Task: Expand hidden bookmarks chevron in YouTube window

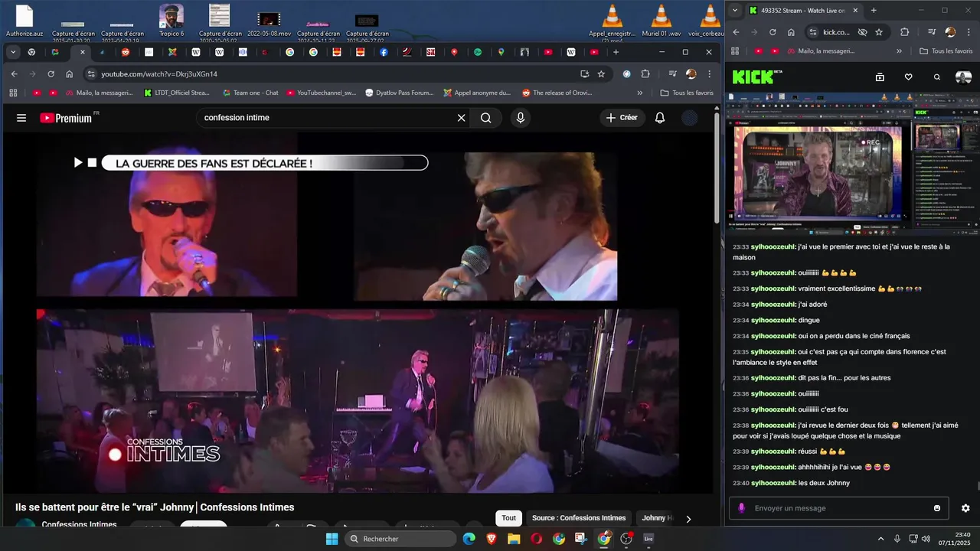Action: pyautogui.click(x=640, y=93)
